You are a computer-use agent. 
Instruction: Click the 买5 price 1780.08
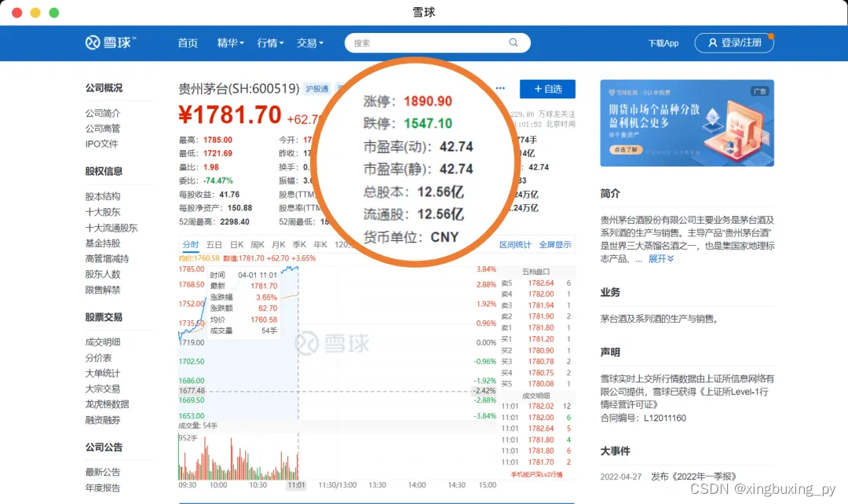click(541, 383)
